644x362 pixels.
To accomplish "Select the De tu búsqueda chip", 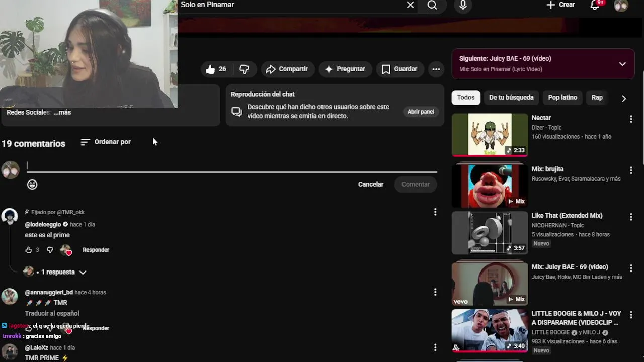I will click(x=511, y=98).
